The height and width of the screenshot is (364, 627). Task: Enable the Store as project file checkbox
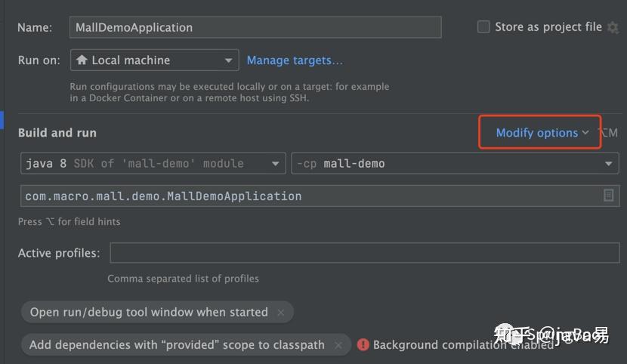483,27
